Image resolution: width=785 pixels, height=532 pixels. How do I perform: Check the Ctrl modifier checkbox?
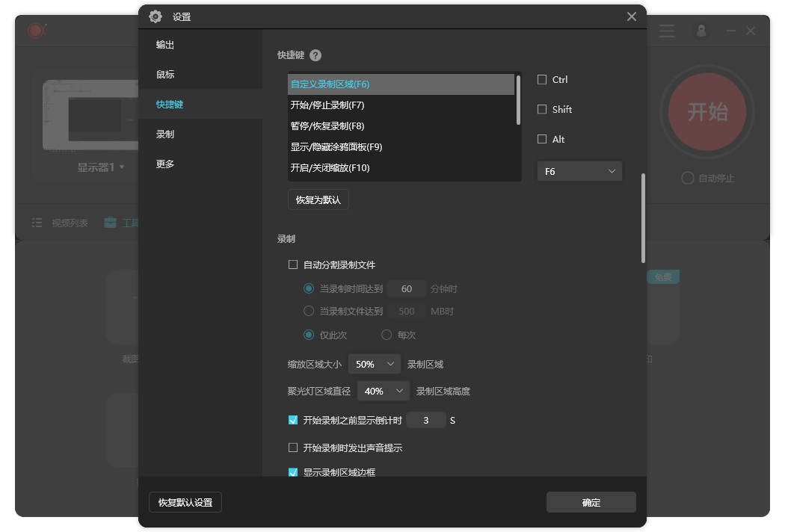coord(541,79)
